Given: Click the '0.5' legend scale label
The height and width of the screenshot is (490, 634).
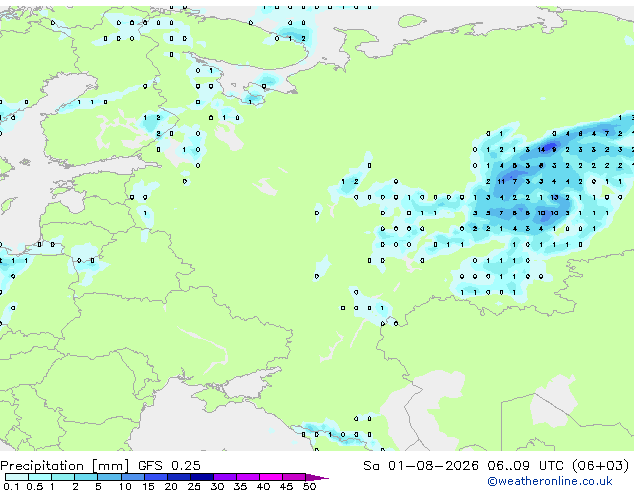Looking at the screenshot, I should (x=34, y=486).
